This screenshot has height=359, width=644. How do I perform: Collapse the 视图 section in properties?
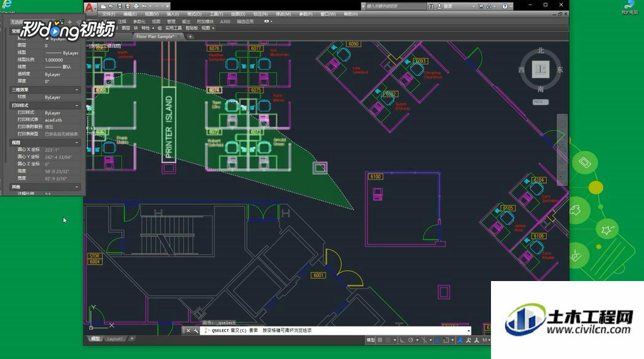[77, 143]
